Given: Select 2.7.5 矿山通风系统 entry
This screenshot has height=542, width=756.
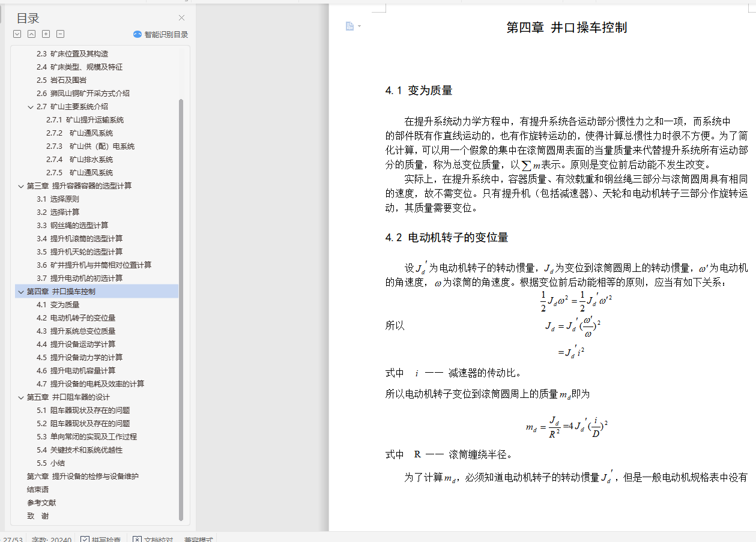Looking at the screenshot, I should 79,173.
